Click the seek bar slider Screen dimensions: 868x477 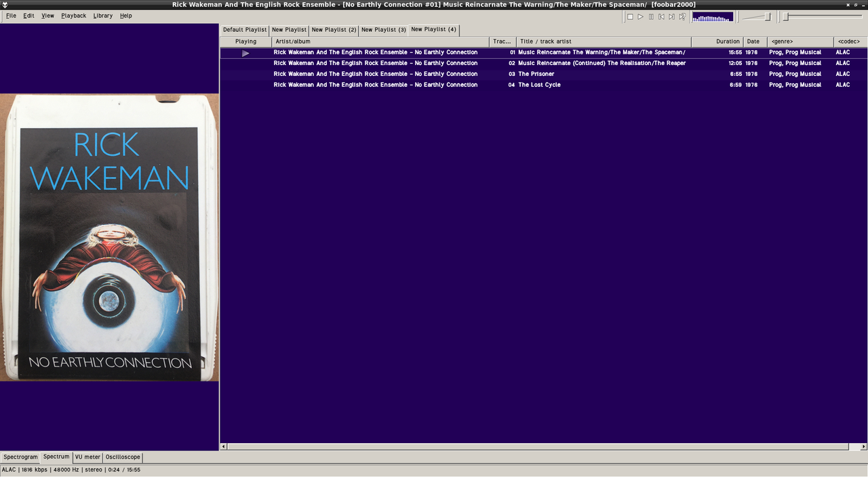tap(823, 16)
